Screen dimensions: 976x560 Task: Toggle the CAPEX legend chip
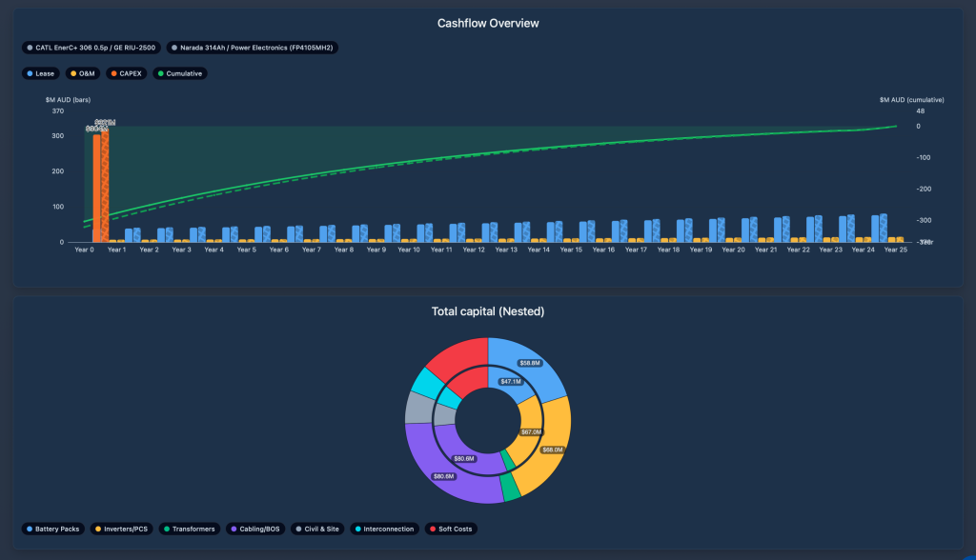128,73
